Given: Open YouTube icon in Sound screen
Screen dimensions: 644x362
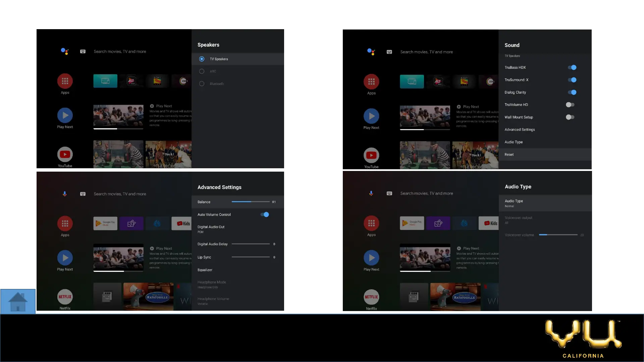Looking at the screenshot, I should [x=371, y=155].
